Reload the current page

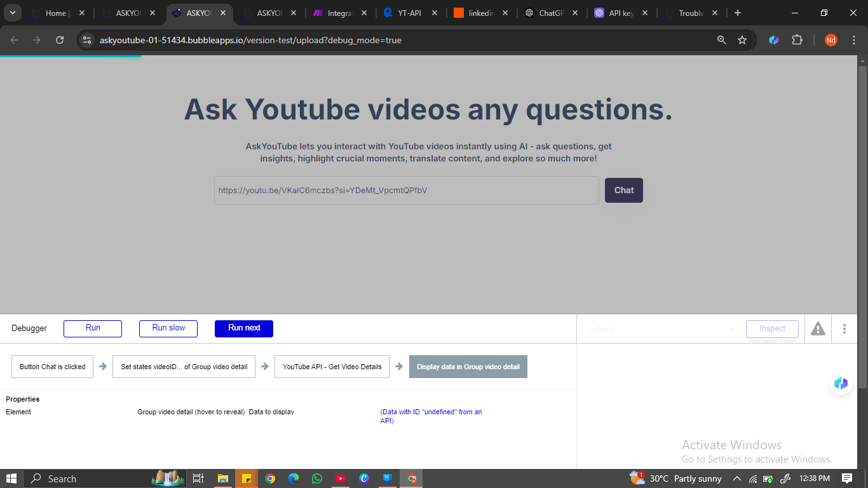[x=60, y=40]
